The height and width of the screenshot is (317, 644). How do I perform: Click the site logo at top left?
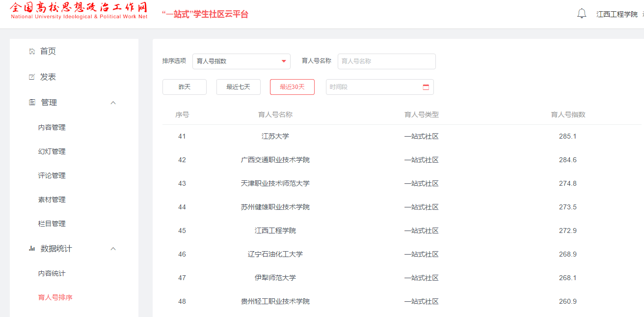[79, 11]
